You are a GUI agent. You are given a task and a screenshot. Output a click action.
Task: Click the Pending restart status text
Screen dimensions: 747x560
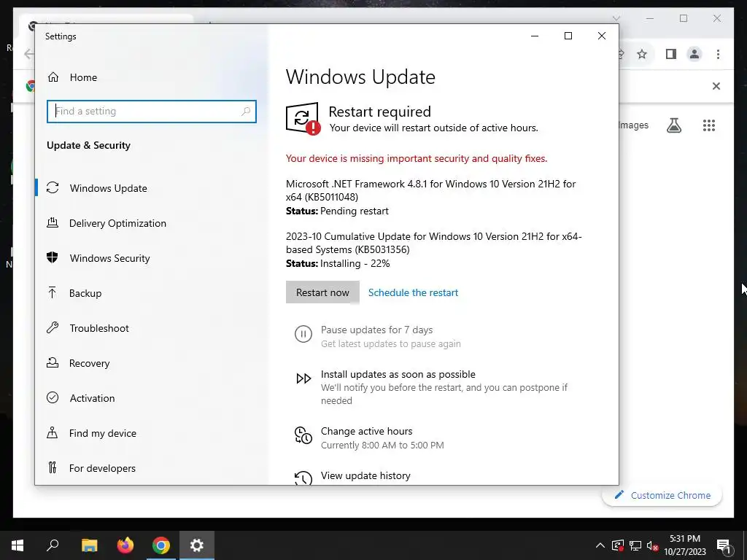355,211
